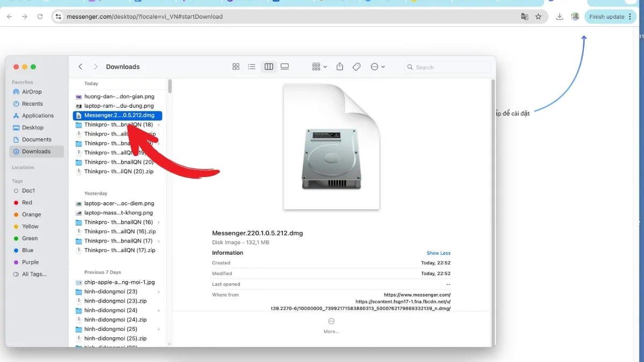Go back using Finder back arrow
Screen dimensions: 644x362
[80, 67]
